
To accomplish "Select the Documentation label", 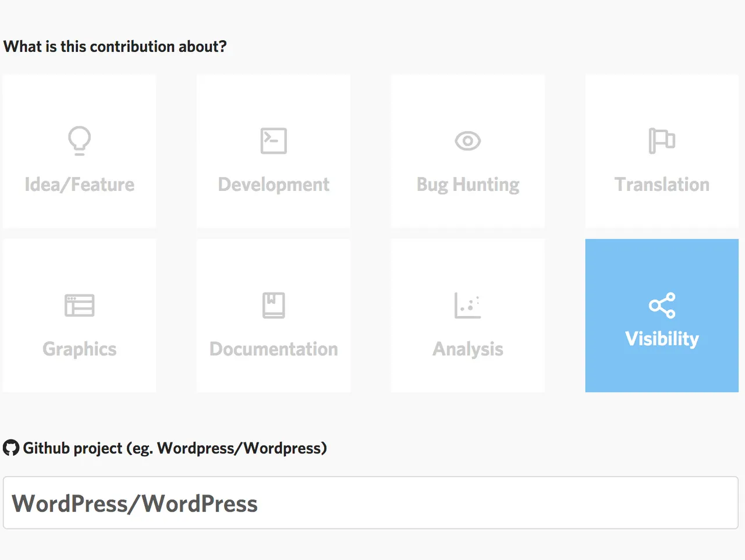I will click(274, 349).
